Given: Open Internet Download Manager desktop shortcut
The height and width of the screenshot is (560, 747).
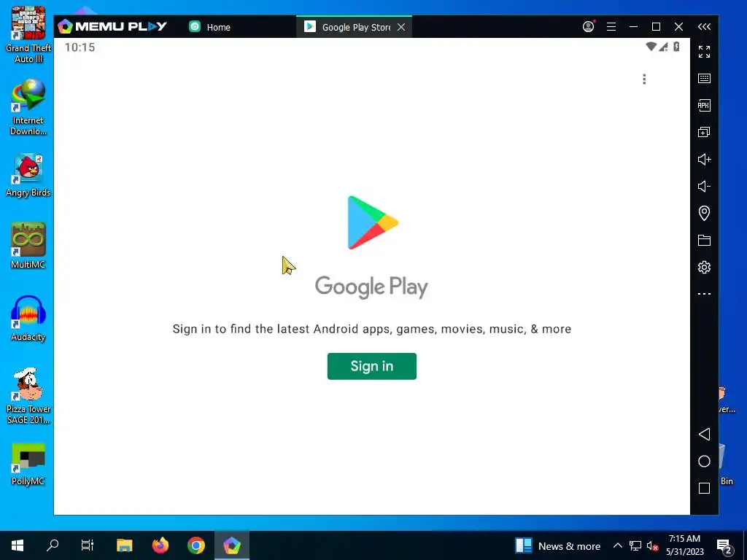Looking at the screenshot, I should click(x=28, y=107).
